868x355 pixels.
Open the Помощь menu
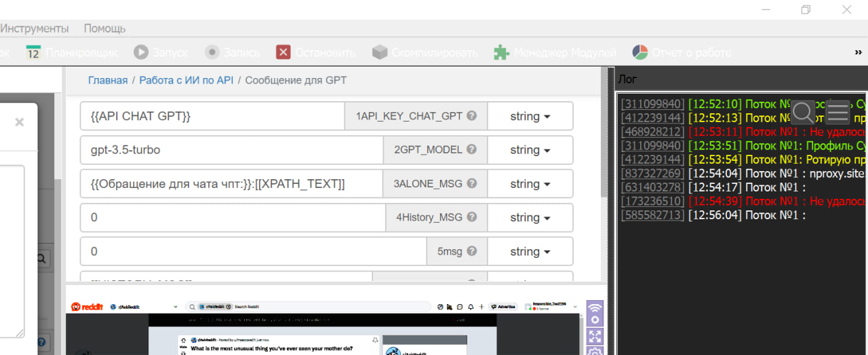tap(104, 29)
